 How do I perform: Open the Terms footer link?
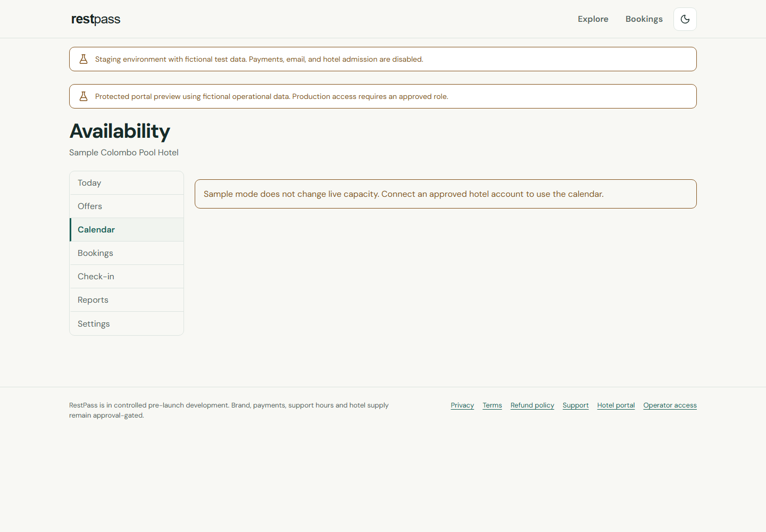pyautogui.click(x=492, y=405)
